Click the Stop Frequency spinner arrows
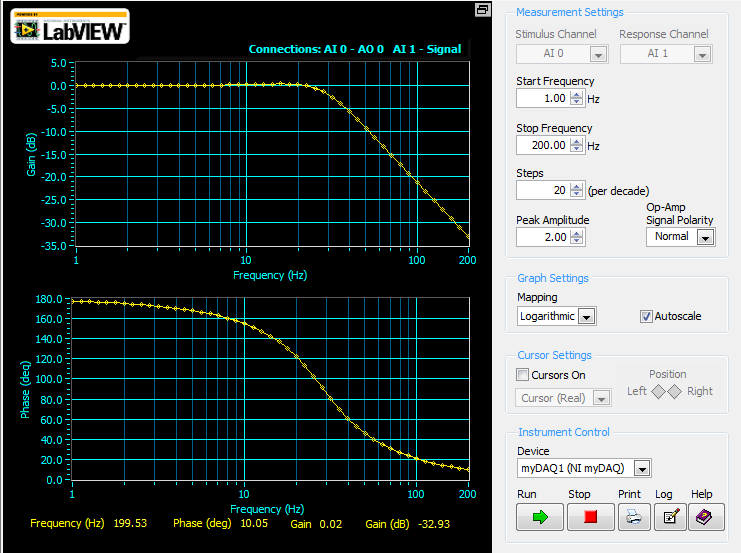 click(x=577, y=145)
